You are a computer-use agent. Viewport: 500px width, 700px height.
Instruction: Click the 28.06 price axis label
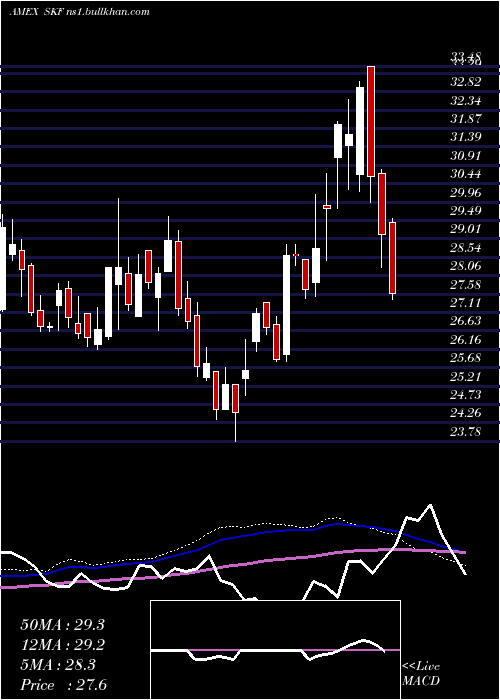tap(466, 266)
